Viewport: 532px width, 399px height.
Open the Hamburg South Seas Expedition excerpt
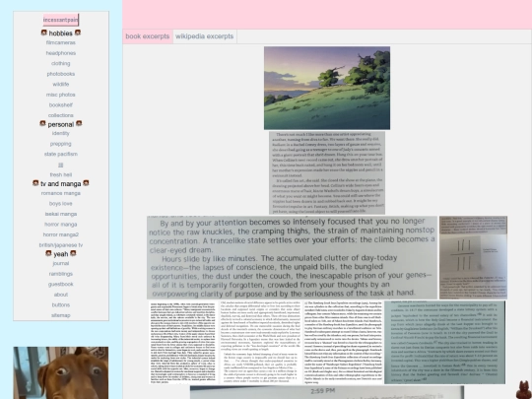click(343, 342)
